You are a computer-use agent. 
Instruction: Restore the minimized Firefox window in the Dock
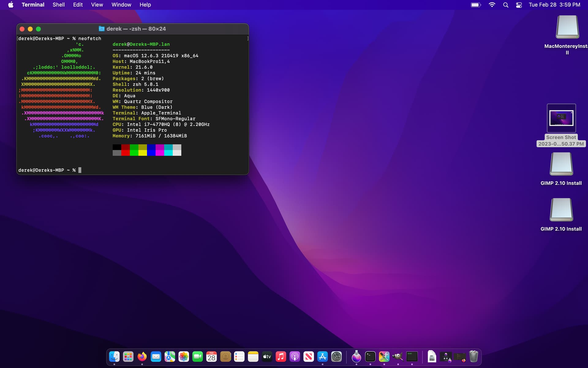(x=459, y=357)
